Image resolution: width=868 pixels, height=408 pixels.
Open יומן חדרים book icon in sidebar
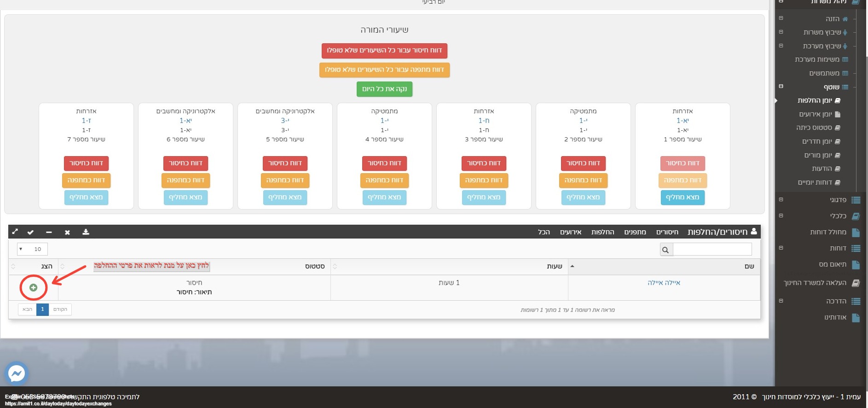click(838, 141)
